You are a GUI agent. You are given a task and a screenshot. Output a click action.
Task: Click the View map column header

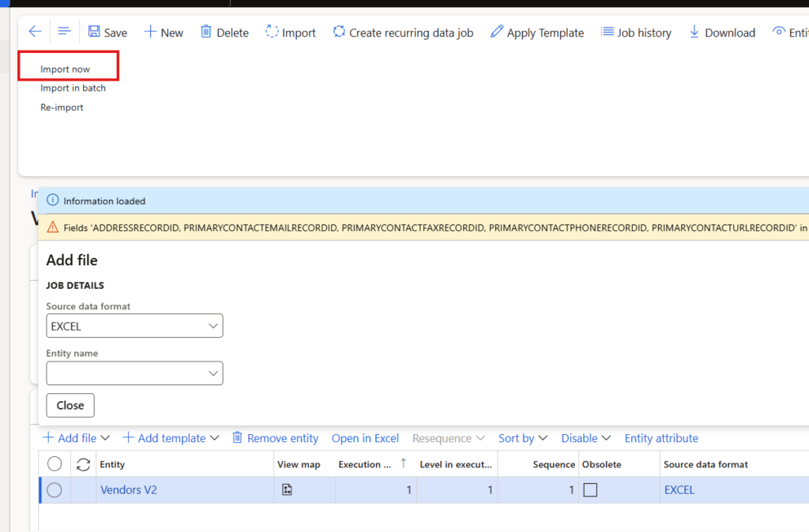(x=299, y=464)
